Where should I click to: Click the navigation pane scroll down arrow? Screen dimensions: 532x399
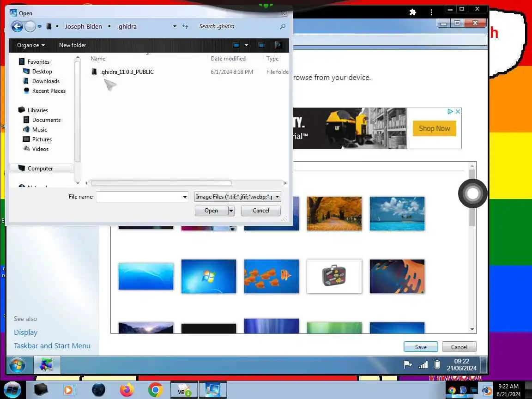point(78,183)
